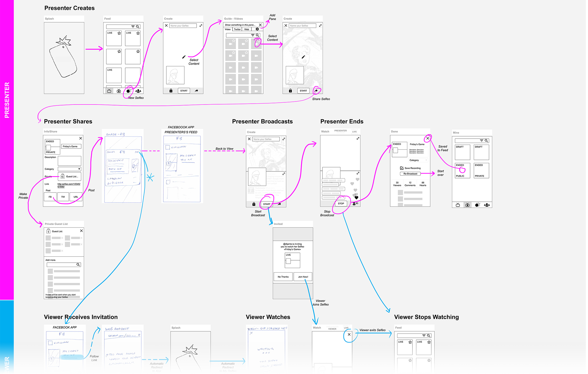Click the No Thanks button on Invited screen
The width and height of the screenshot is (588, 374).
tap(283, 277)
